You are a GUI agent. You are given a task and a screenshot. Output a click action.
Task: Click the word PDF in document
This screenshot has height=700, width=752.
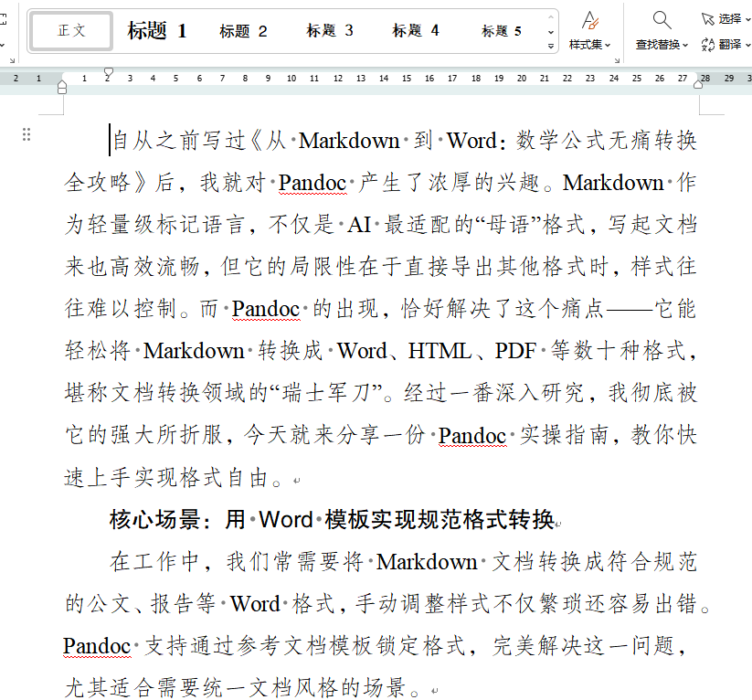point(515,351)
